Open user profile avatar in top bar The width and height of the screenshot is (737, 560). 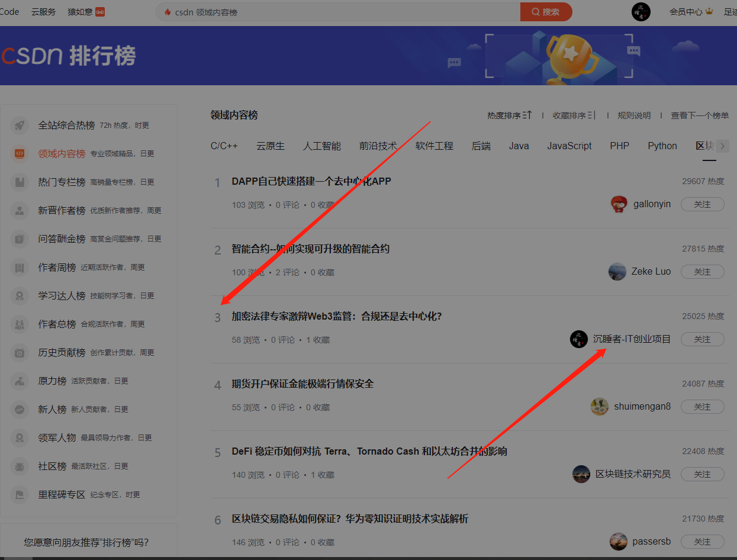click(x=641, y=12)
